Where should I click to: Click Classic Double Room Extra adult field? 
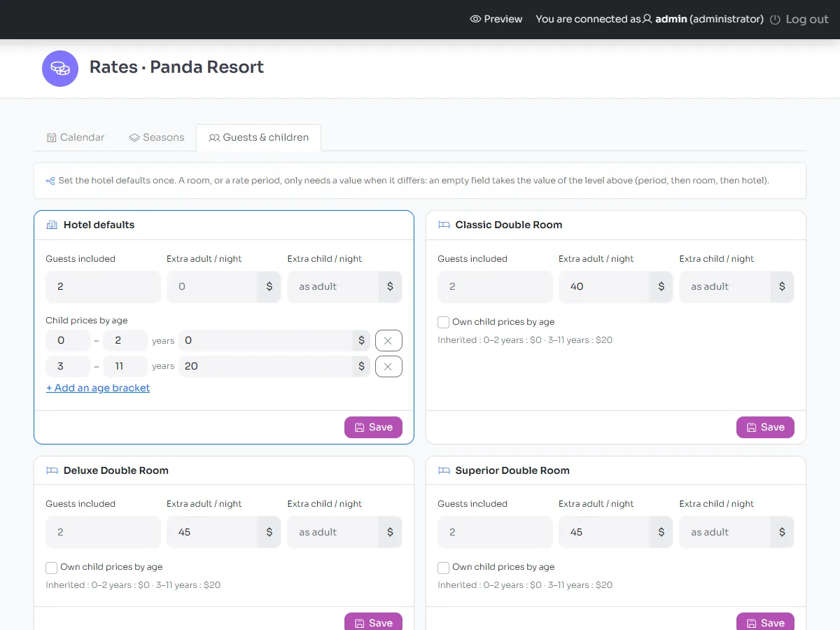click(604, 287)
